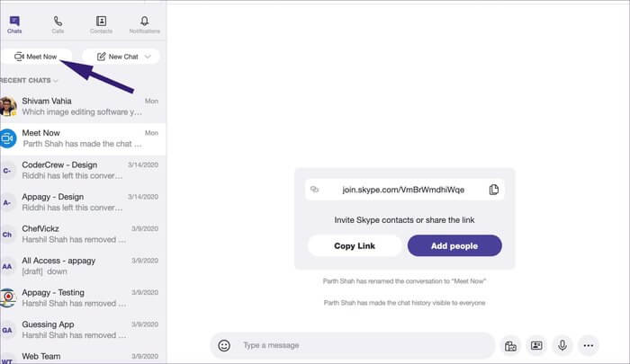The width and height of the screenshot is (630, 364).
Task: Click the Add people button
Action: (454, 245)
